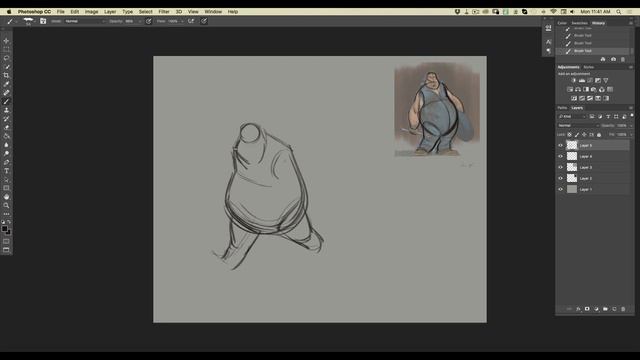Open the painting Mode dropdown
Viewport: 640px width, 360px height.
click(85, 21)
